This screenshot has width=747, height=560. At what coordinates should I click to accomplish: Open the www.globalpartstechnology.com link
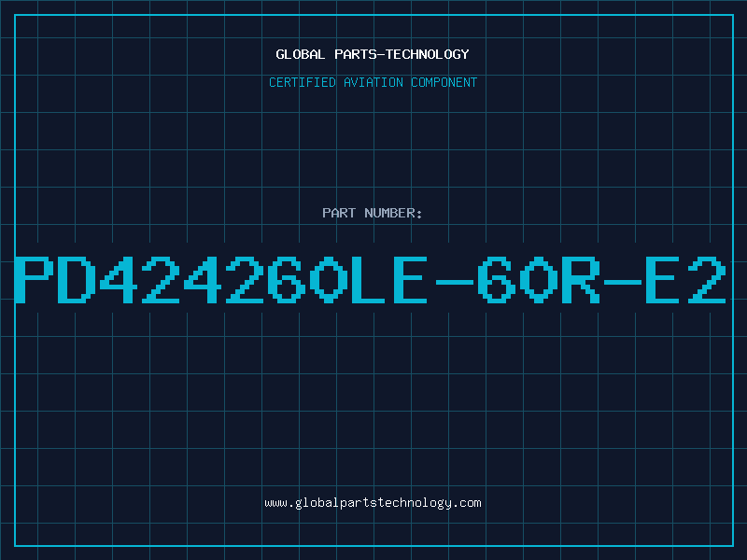click(373, 503)
